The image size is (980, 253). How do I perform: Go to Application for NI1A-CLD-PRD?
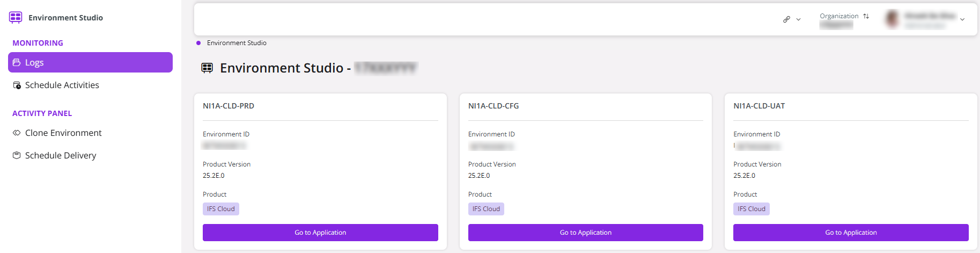pyautogui.click(x=320, y=233)
